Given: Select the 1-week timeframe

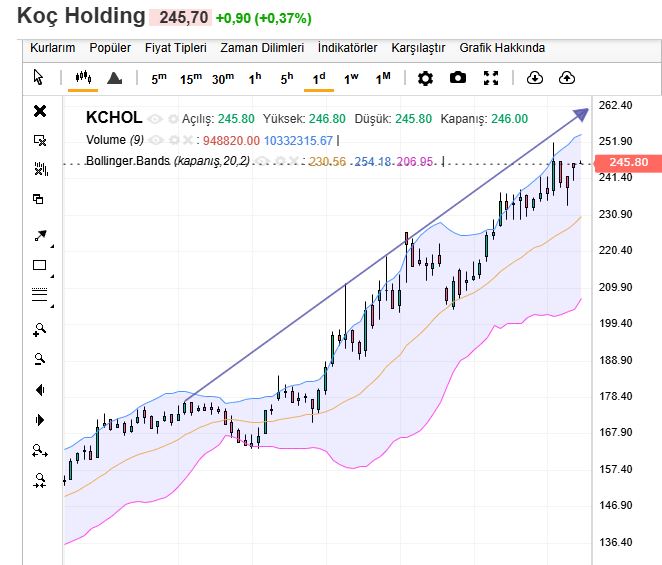Looking at the screenshot, I should click(x=351, y=79).
